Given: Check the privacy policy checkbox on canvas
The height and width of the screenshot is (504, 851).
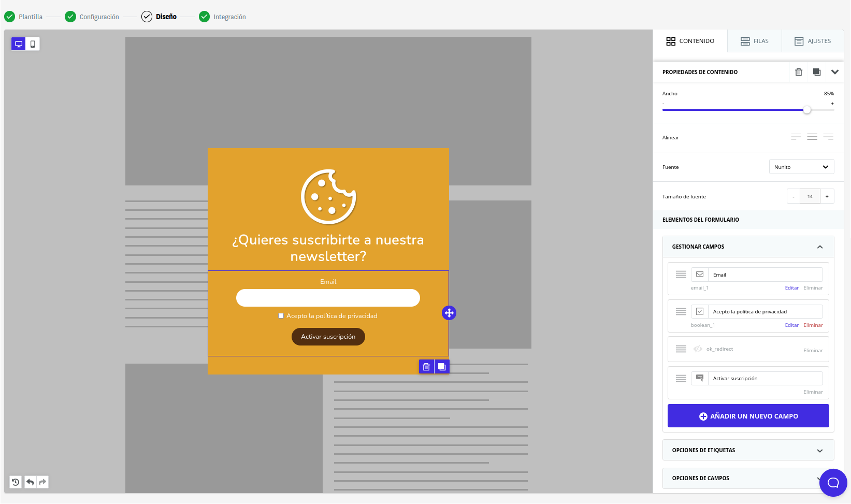Looking at the screenshot, I should pos(281,316).
